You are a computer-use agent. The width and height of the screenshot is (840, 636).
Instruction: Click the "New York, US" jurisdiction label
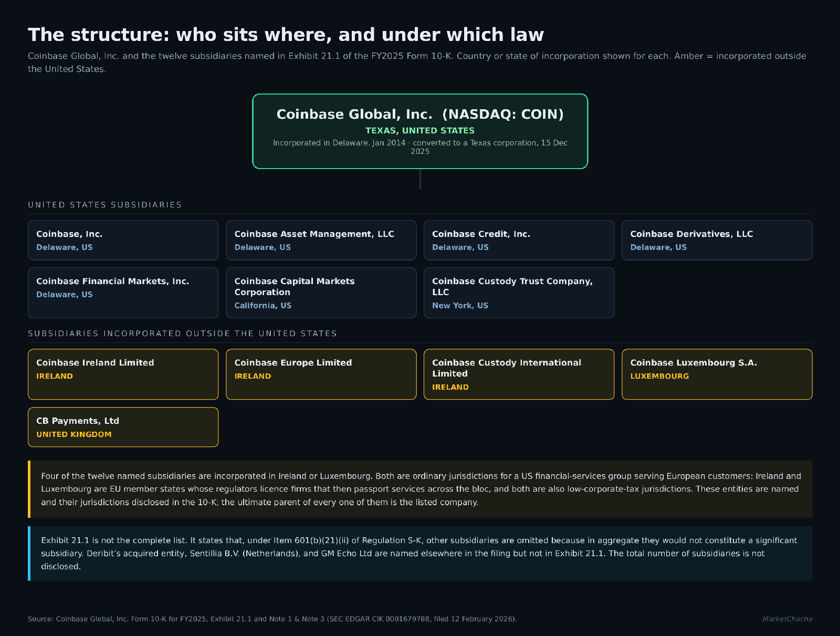pos(460,306)
